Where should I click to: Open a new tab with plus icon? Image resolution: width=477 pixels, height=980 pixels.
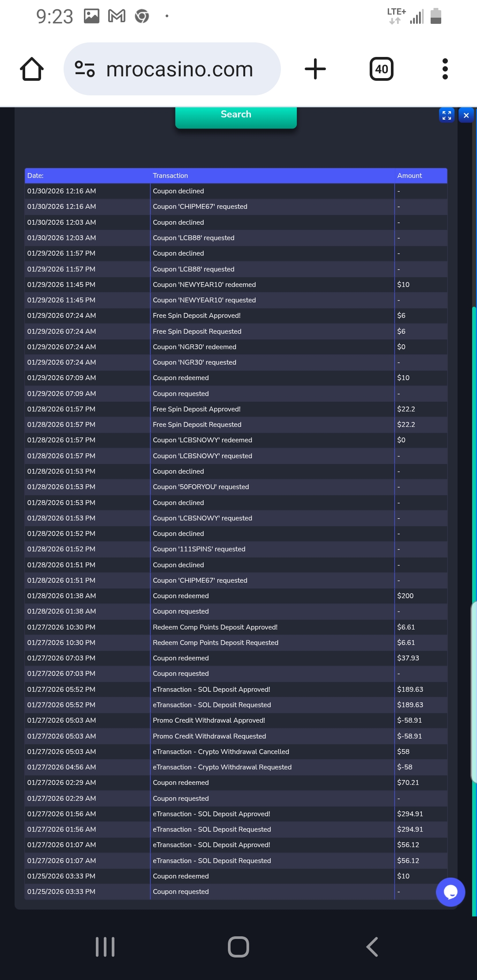click(x=315, y=69)
